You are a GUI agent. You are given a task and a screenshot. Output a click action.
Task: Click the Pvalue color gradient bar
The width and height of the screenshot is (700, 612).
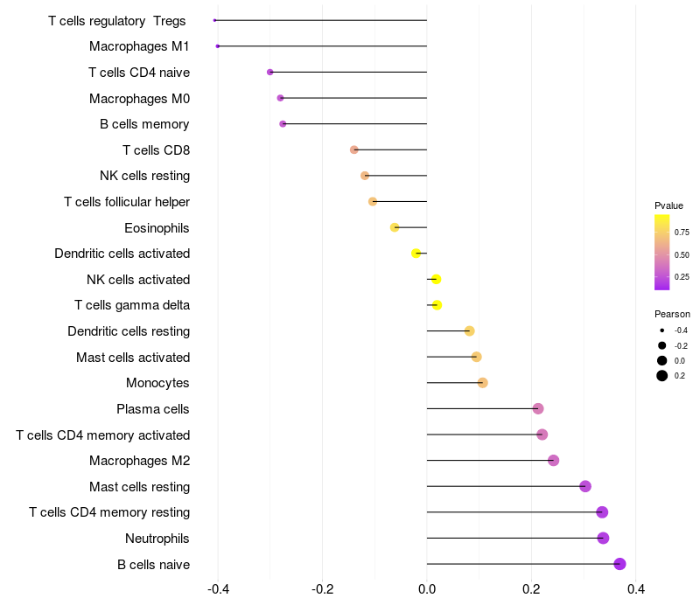pyautogui.click(x=662, y=253)
